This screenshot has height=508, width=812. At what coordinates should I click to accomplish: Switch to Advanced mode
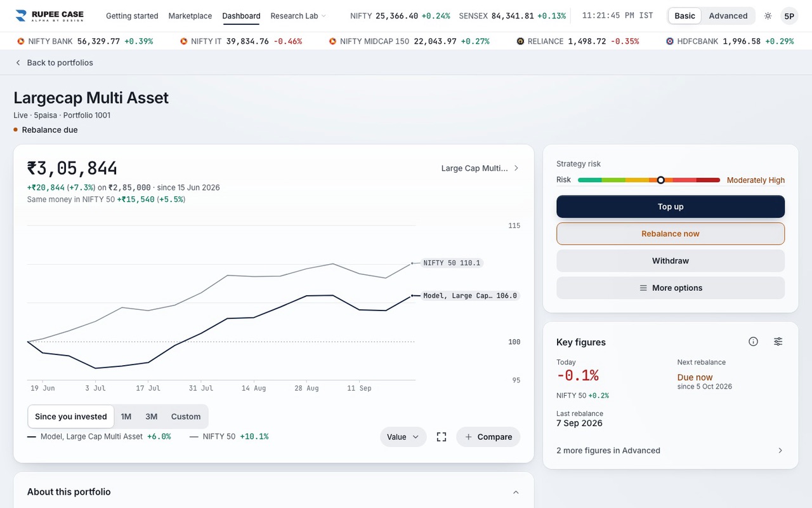[728, 16]
